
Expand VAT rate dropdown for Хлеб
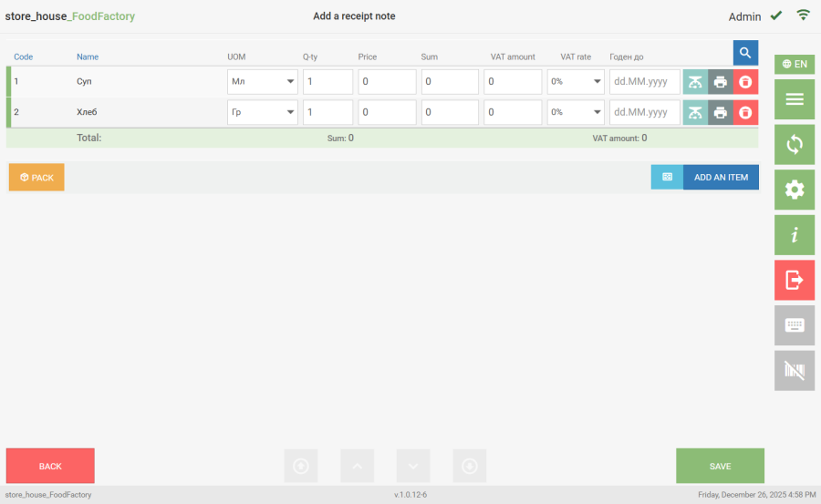[x=576, y=113]
